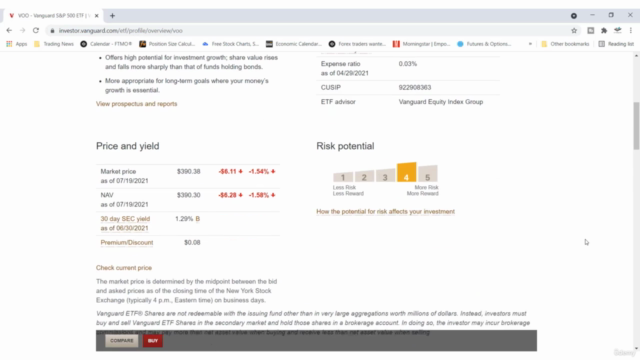This screenshot has height=360, width=640.
Task: Go back using the browser back arrow
Action: tap(9, 31)
